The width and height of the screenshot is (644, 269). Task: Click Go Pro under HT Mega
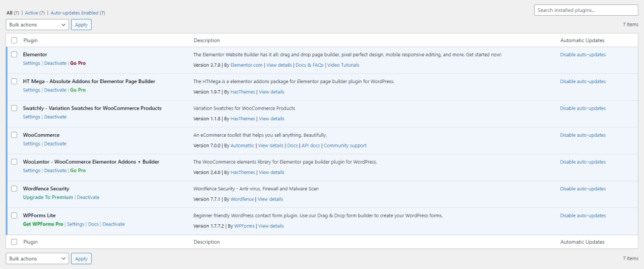[78, 90]
